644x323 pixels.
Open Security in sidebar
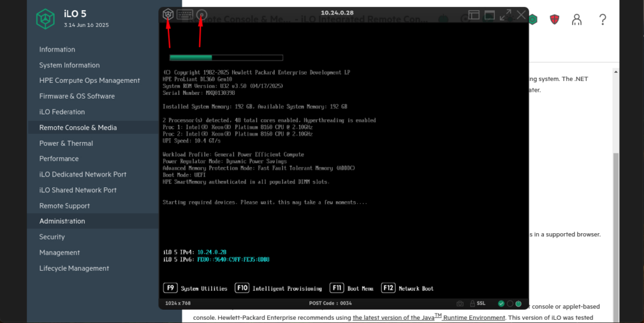[52, 237]
